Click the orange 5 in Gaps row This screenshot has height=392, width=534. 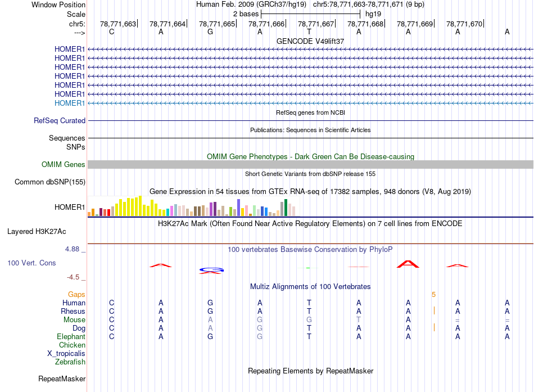click(434, 294)
